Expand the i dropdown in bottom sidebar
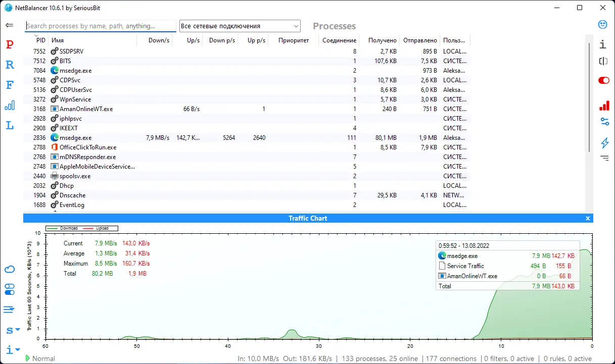The height and width of the screenshot is (364, 615). pyautogui.click(x=10, y=349)
